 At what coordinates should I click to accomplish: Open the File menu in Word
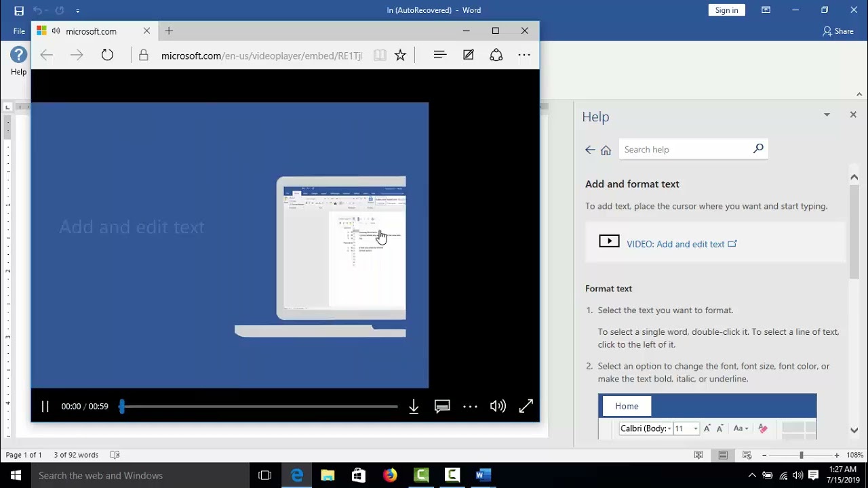pyautogui.click(x=19, y=31)
